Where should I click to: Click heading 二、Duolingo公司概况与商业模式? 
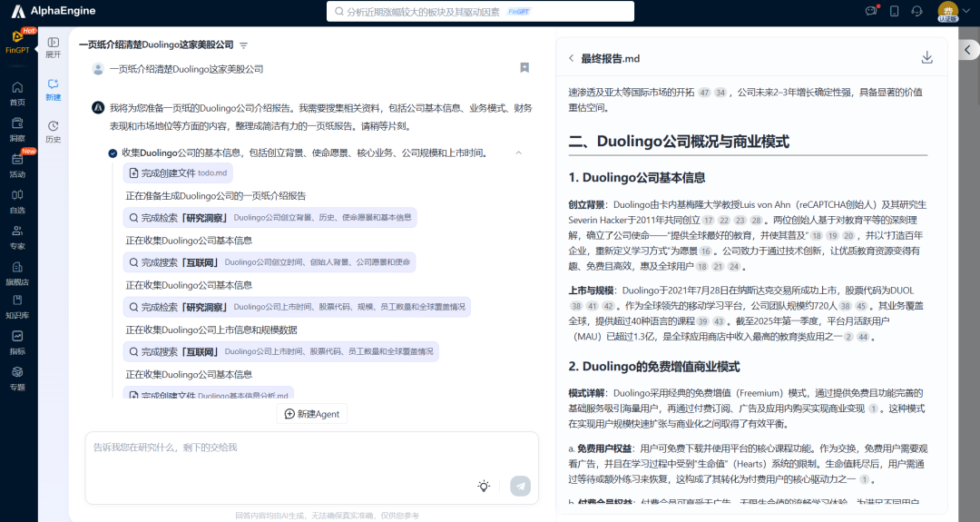point(678,142)
